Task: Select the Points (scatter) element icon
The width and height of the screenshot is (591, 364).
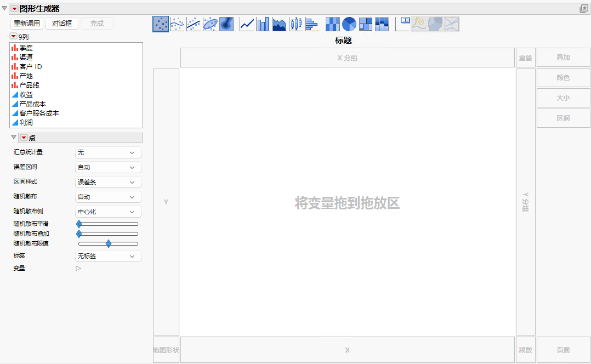Action: pyautogui.click(x=161, y=24)
